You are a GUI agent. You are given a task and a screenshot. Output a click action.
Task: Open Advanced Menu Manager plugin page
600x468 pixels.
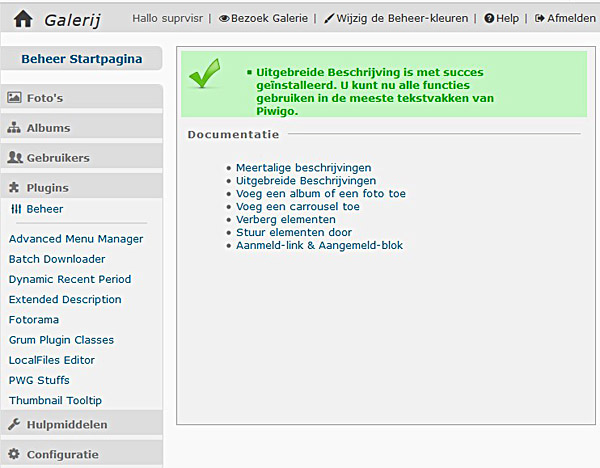point(76,239)
